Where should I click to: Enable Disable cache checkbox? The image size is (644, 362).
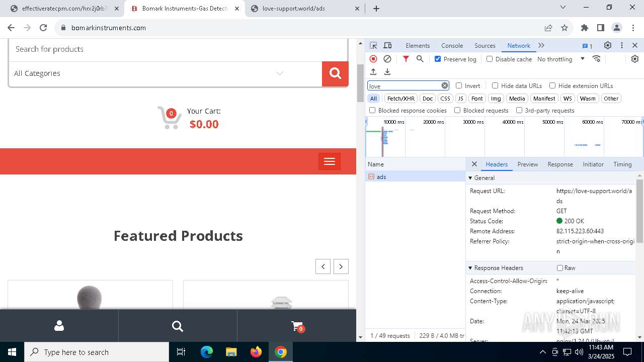point(490,59)
